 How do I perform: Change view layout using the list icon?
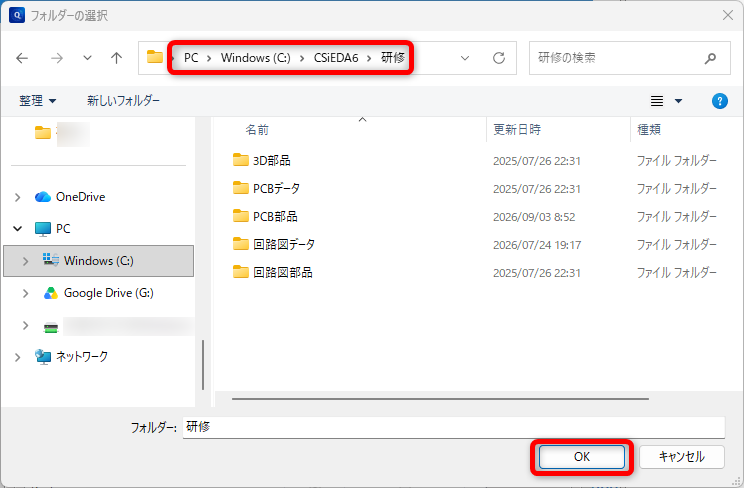pos(657,101)
